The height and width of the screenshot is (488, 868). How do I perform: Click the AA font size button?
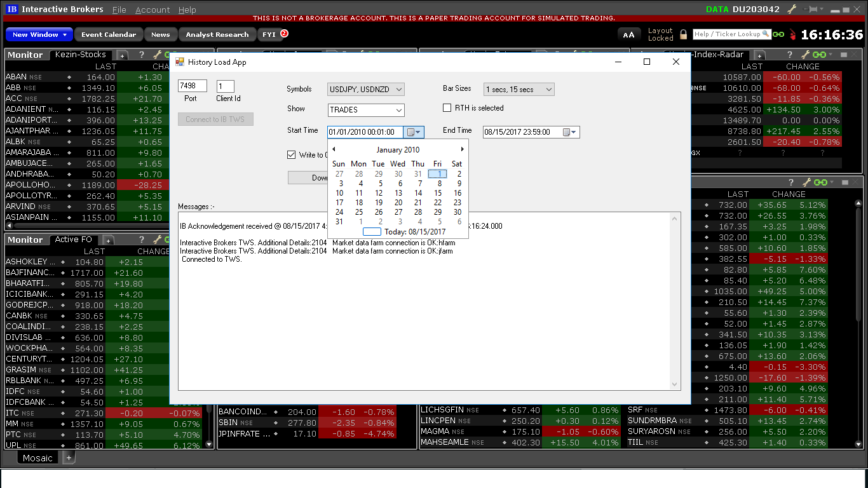[x=628, y=35]
